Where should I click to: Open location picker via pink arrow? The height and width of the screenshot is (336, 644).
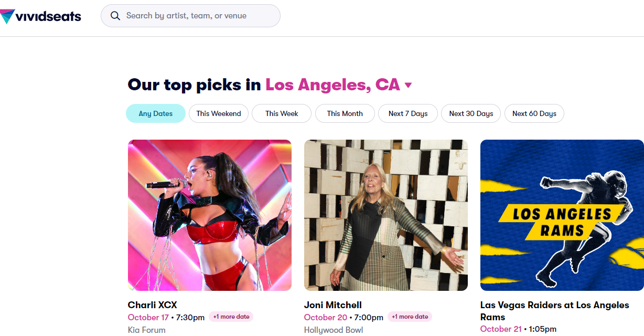point(409,86)
